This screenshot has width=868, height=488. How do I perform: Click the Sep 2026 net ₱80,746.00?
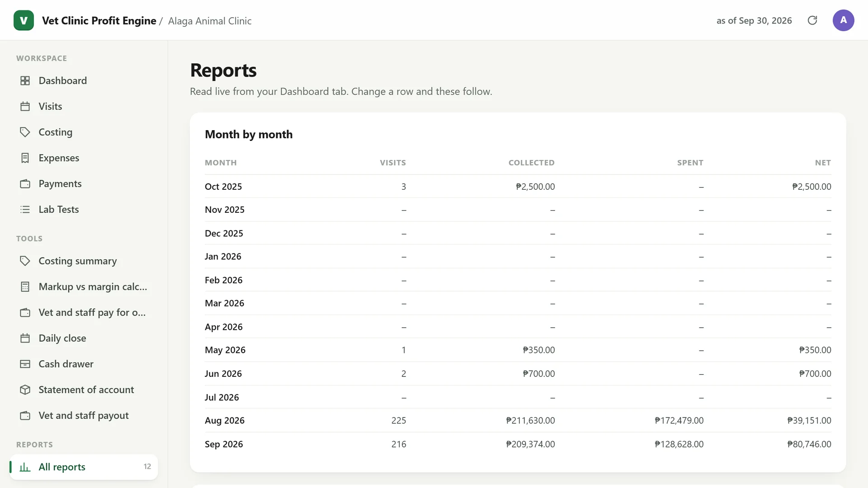click(809, 444)
